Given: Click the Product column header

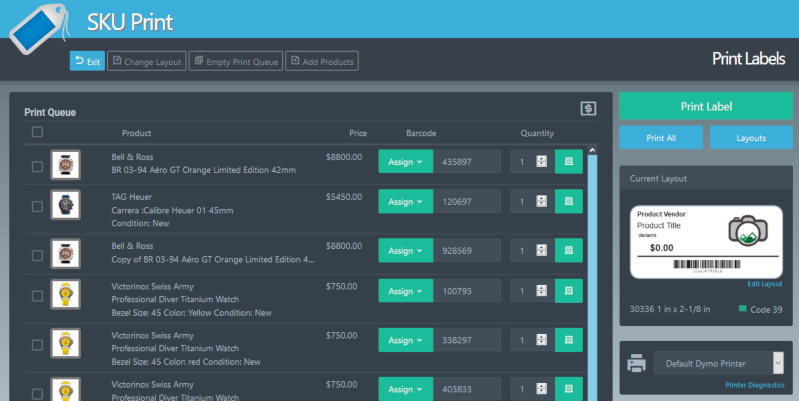Looking at the screenshot, I should click(x=137, y=133).
